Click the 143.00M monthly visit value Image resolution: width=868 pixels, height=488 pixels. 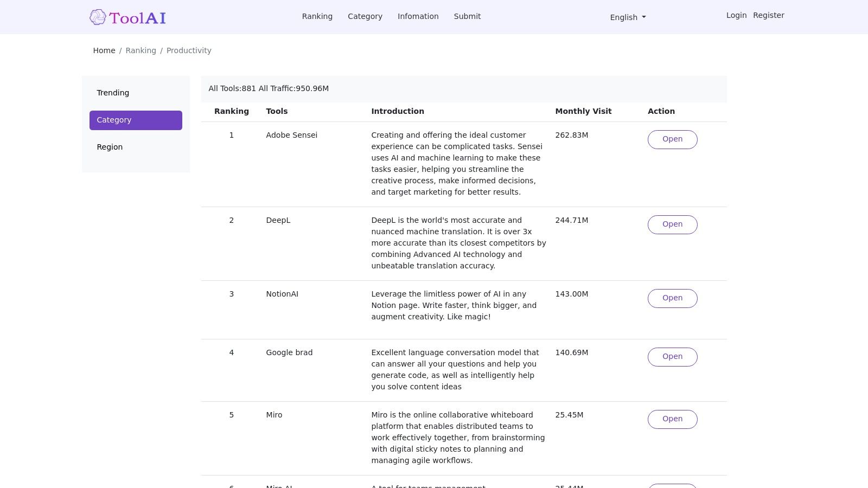(572, 294)
